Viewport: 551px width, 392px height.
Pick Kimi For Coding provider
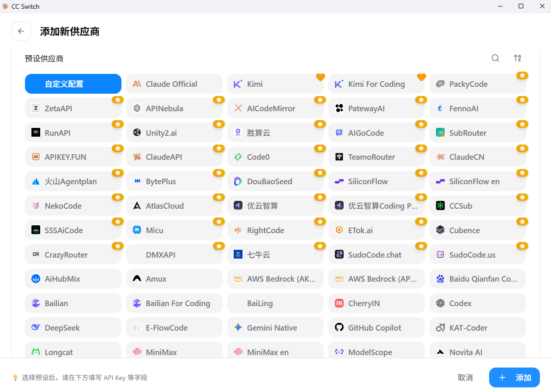[x=377, y=84]
